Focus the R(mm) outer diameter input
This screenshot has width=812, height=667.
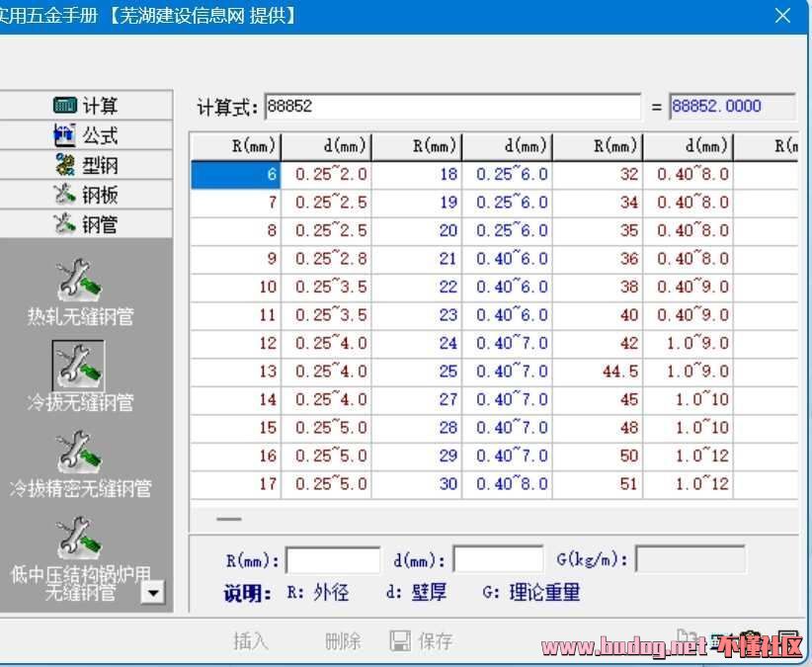333,560
